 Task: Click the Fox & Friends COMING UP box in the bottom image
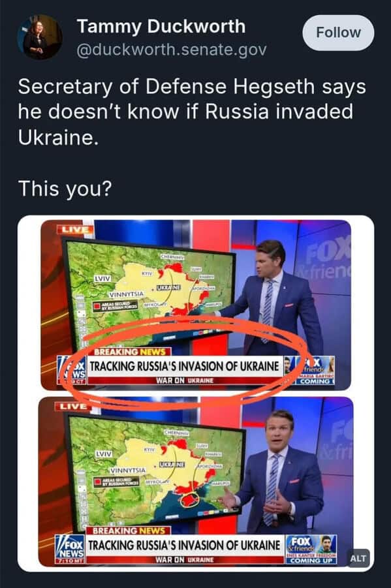(311, 549)
